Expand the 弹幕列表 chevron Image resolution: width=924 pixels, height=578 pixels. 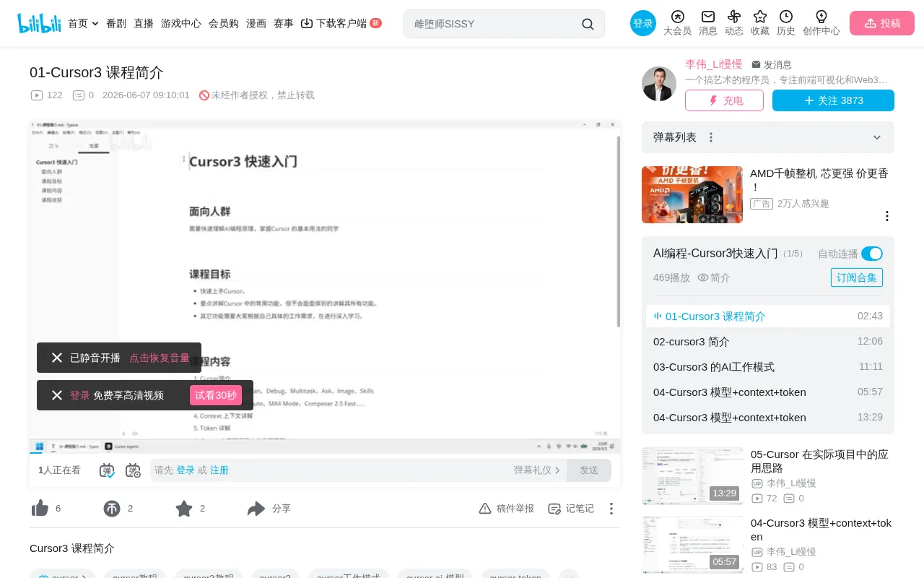(x=877, y=137)
